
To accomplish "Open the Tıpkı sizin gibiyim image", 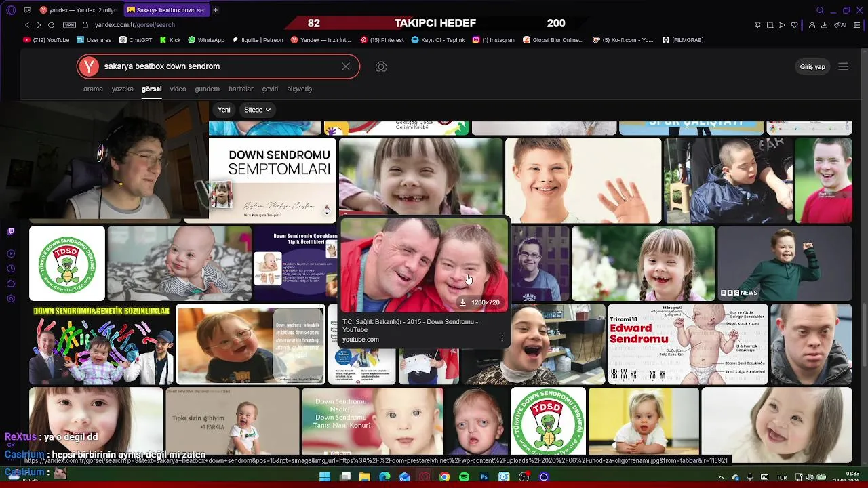I will coord(232,425).
